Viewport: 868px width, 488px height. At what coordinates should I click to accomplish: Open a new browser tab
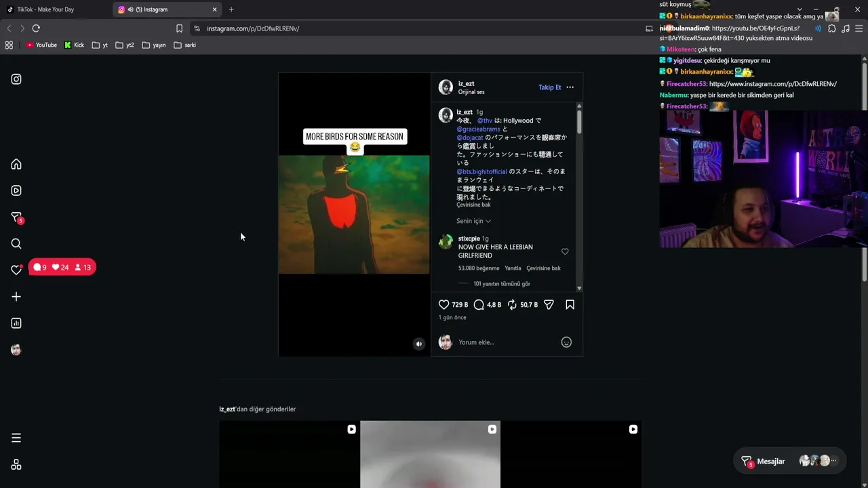pos(231,9)
